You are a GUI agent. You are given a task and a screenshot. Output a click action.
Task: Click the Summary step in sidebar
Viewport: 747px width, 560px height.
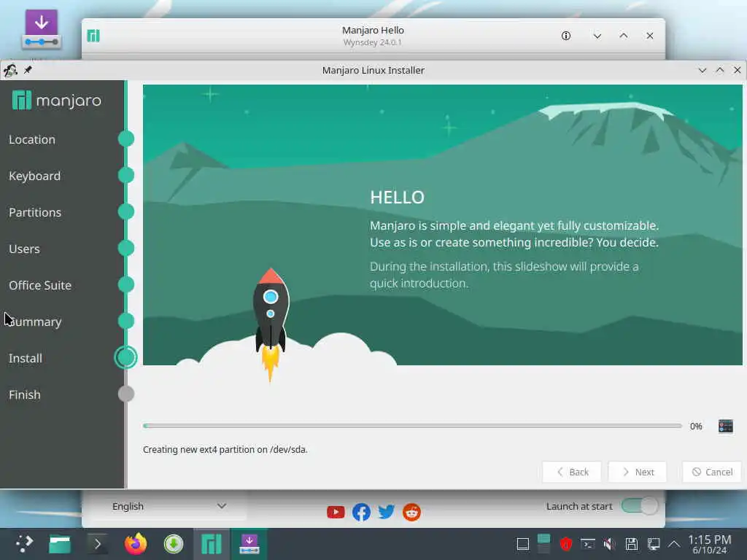point(35,322)
